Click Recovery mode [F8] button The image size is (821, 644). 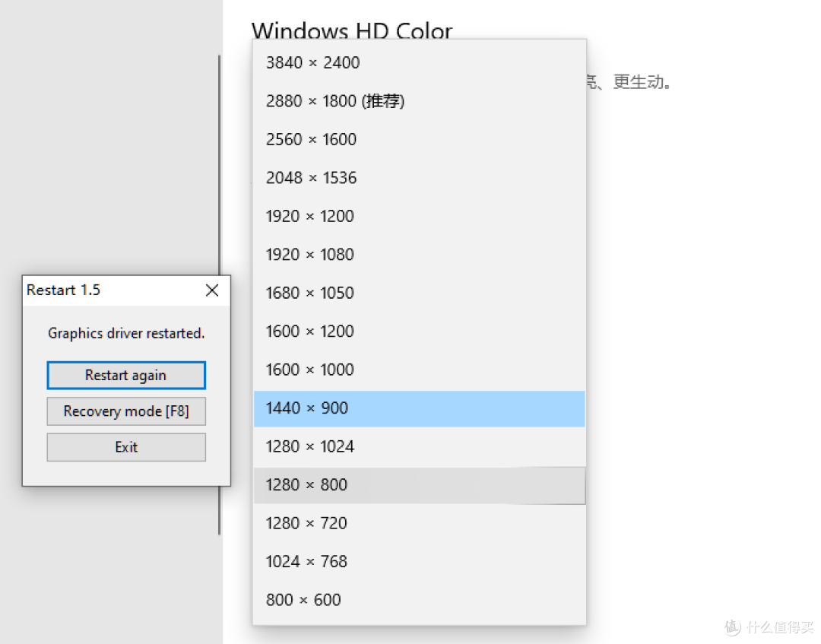point(126,411)
